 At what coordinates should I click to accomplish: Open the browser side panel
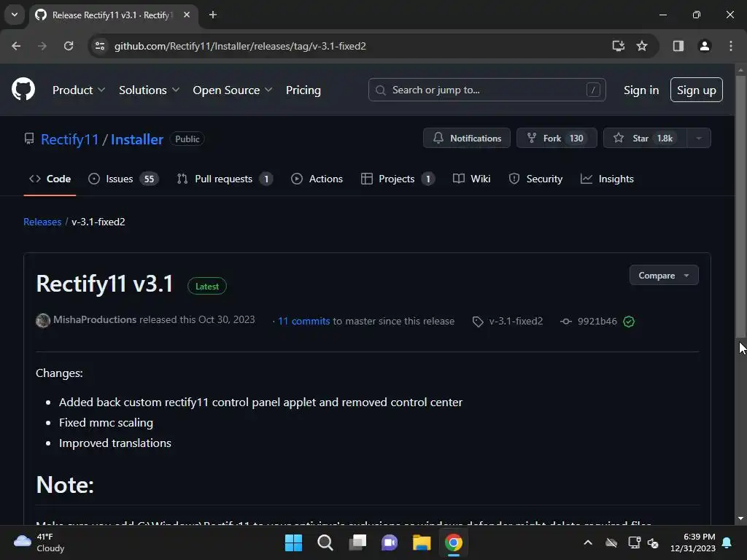pyautogui.click(x=678, y=46)
